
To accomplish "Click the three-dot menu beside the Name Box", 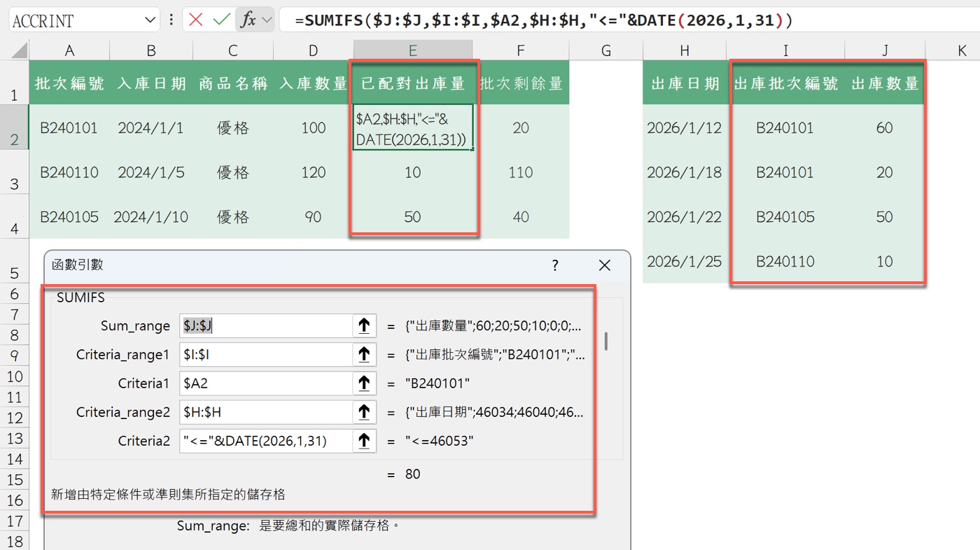I will 171,20.
